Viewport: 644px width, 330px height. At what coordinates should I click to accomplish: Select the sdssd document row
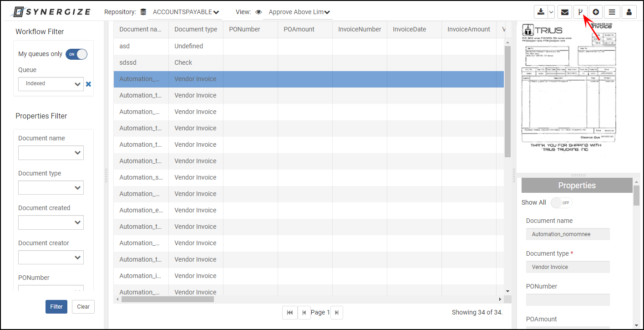click(x=309, y=62)
